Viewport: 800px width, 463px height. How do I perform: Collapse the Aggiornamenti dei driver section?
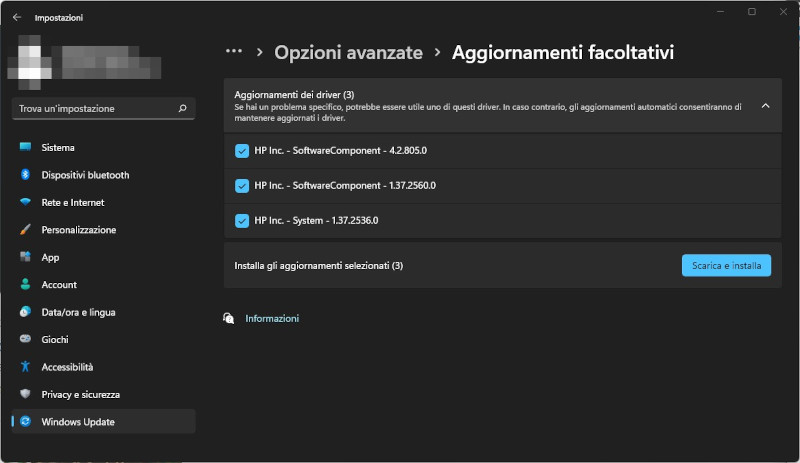pyautogui.click(x=765, y=105)
